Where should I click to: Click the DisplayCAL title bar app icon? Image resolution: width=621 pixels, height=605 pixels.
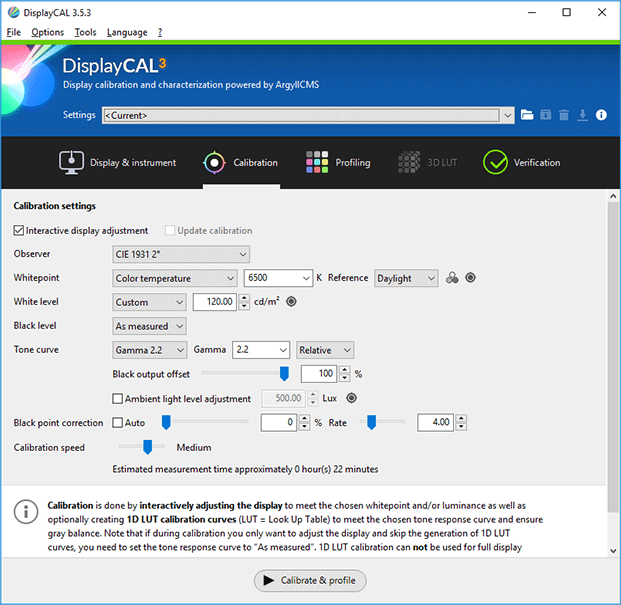click(13, 12)
